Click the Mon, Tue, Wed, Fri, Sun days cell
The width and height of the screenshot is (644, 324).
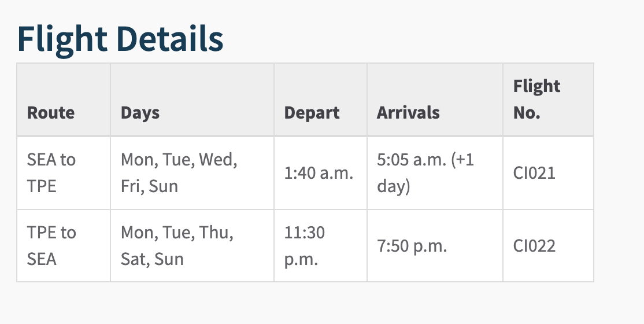coord(179,172)
